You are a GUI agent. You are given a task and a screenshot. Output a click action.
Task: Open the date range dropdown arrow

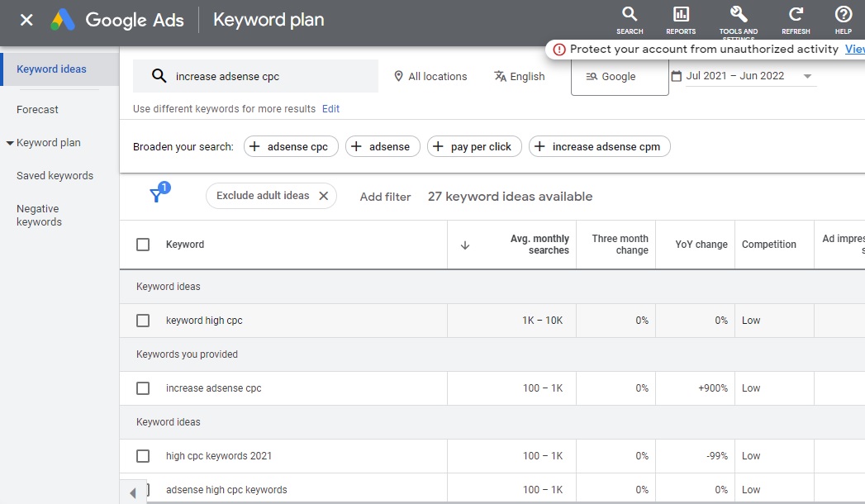point(807,76)
